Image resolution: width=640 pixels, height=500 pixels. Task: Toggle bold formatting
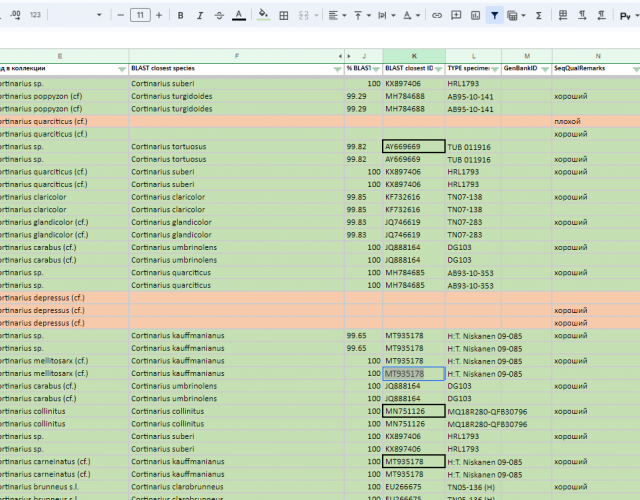(x=180, y=16)
